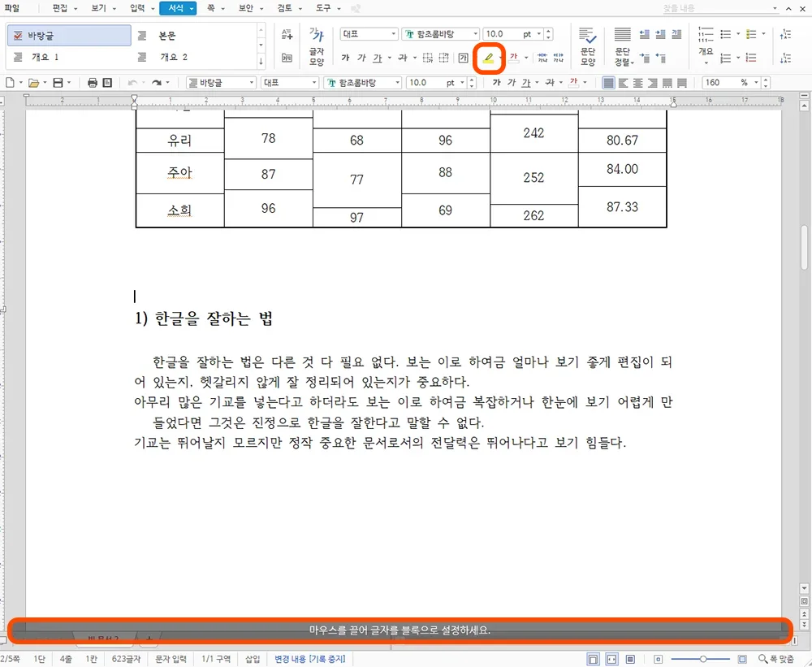Toggle insert mode (삽입) in the status bar
812x667 pixels.
(252, 659)
